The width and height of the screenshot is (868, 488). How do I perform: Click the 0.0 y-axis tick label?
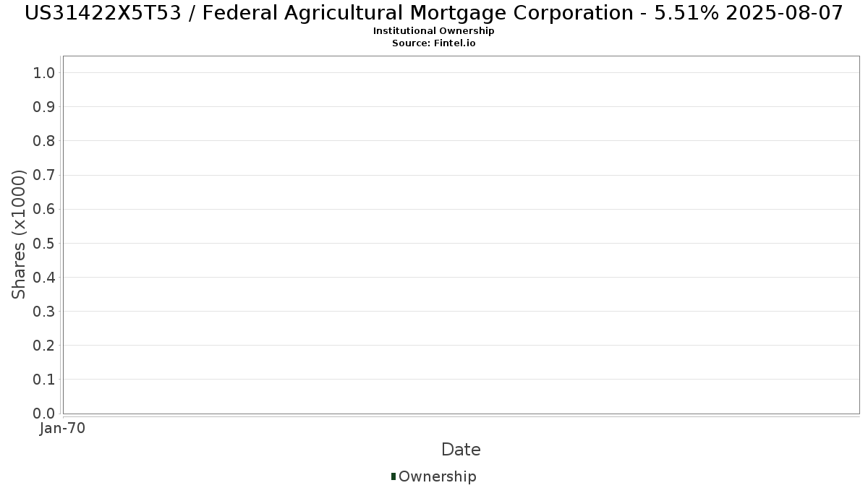pyautogui.click(x=44, y=414)
